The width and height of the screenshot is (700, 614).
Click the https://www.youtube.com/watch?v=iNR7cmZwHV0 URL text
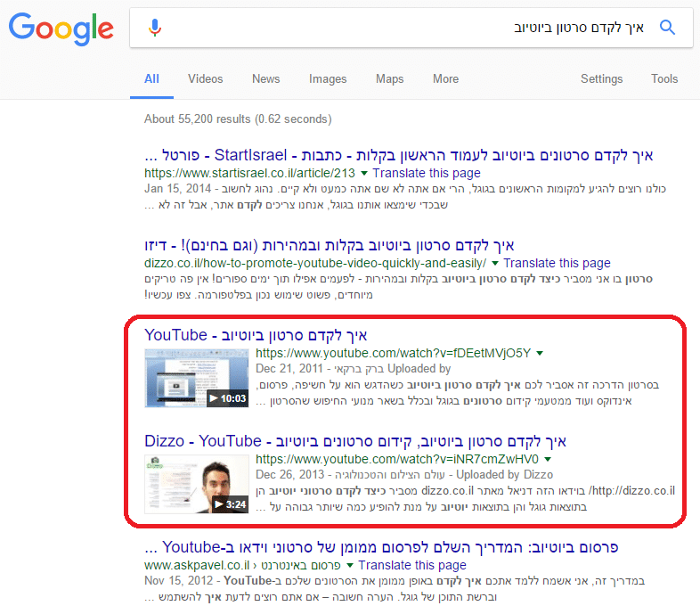pos(397,459)
